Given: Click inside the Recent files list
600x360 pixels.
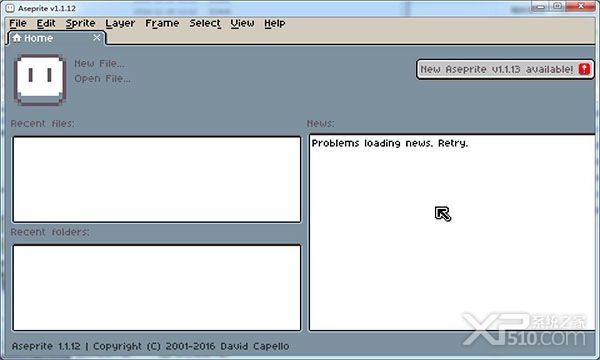Looking at the screenshot, I should click(157, 179).
